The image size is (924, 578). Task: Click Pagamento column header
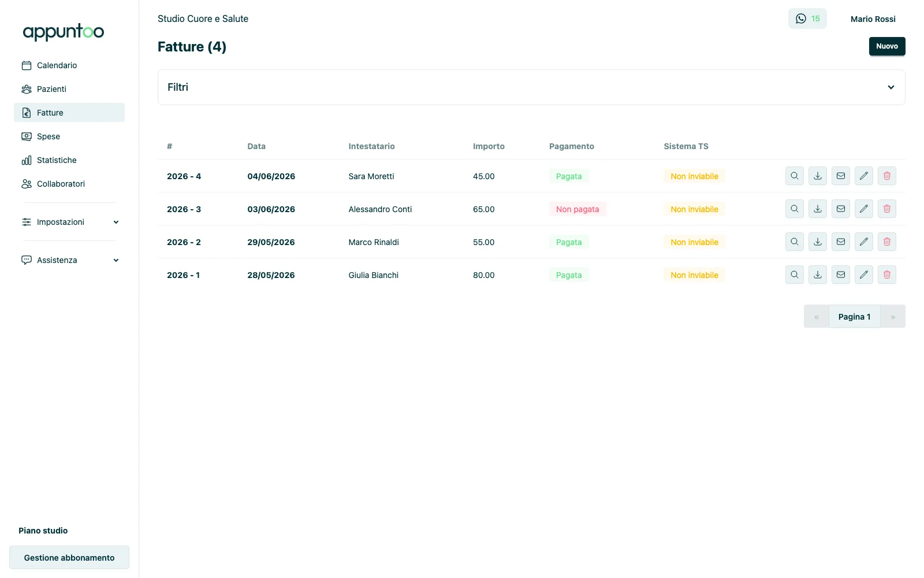pos(572,146)
